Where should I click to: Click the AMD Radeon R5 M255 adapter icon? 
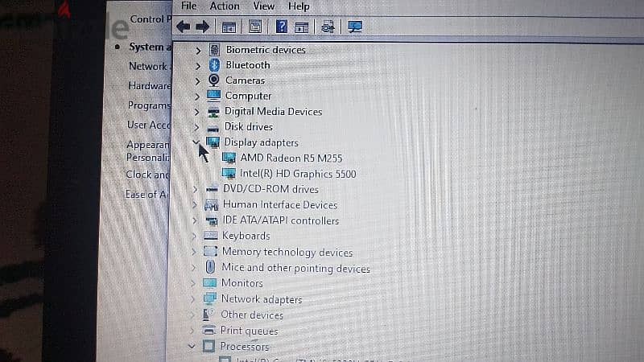point(229,158)
